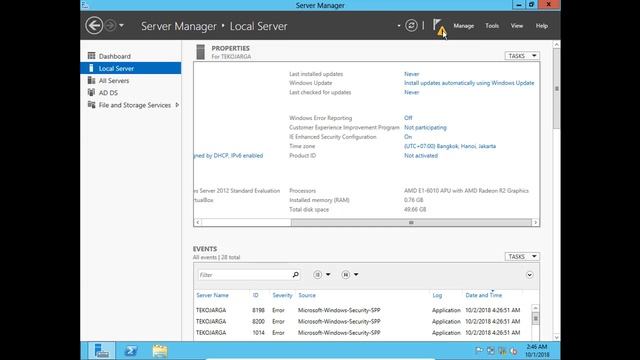The height and width of the screenshot is (360, 640).
Task: Click the AD DS sidebar icon
Action: coord(91,92)
